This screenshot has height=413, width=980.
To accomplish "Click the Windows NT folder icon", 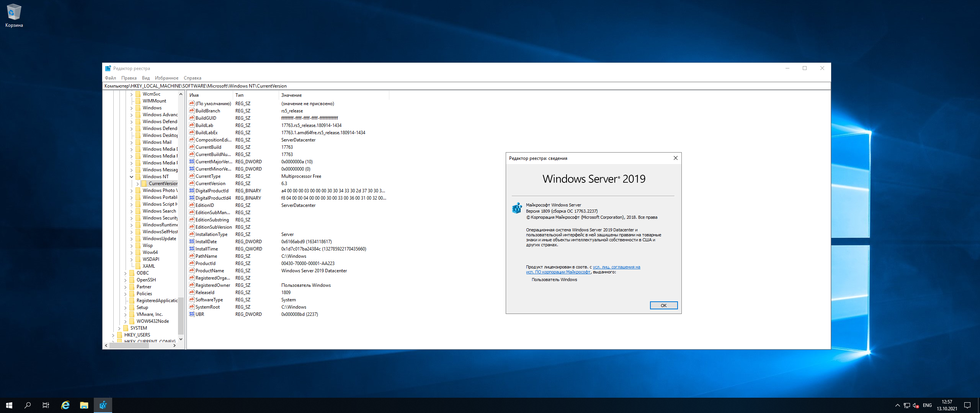I will (138, 177).
